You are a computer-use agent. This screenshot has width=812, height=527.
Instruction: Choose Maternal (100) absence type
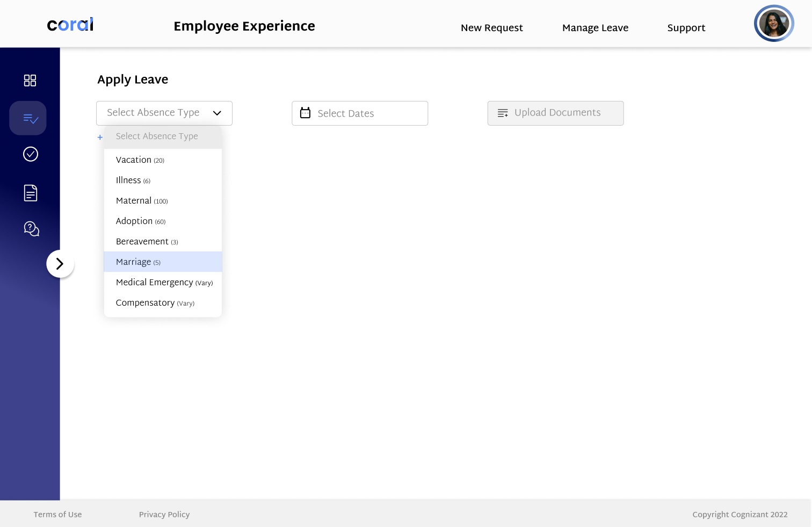pos(163,201)
